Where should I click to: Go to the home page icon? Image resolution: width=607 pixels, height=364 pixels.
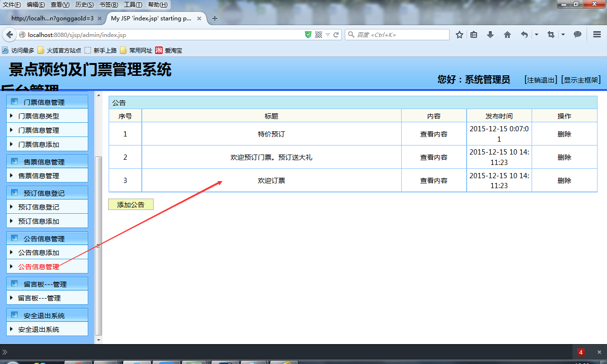(507, 35)
